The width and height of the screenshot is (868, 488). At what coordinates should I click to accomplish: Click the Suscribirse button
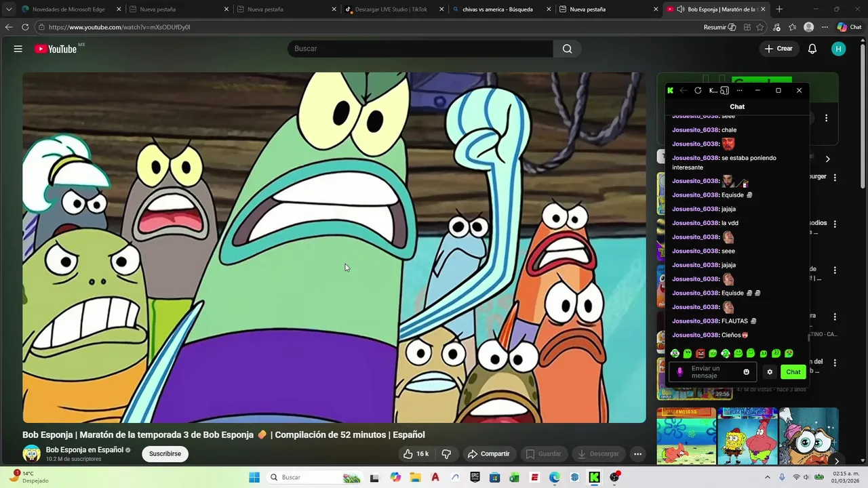pos(165,454)
